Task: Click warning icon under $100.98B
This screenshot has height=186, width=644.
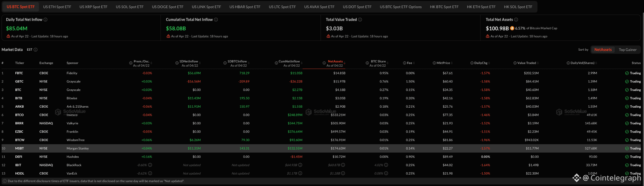Action: pyautogui.click(x=488, y=36)
